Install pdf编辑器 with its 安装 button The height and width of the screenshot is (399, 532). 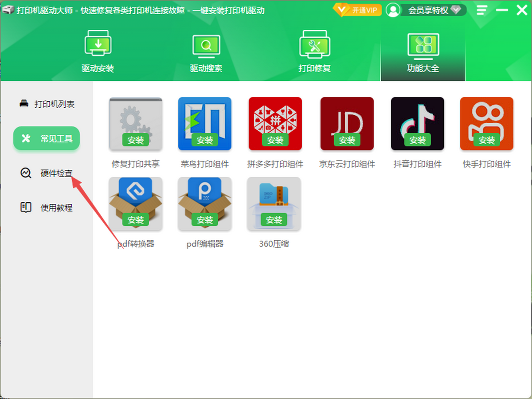tap(205, 220)
